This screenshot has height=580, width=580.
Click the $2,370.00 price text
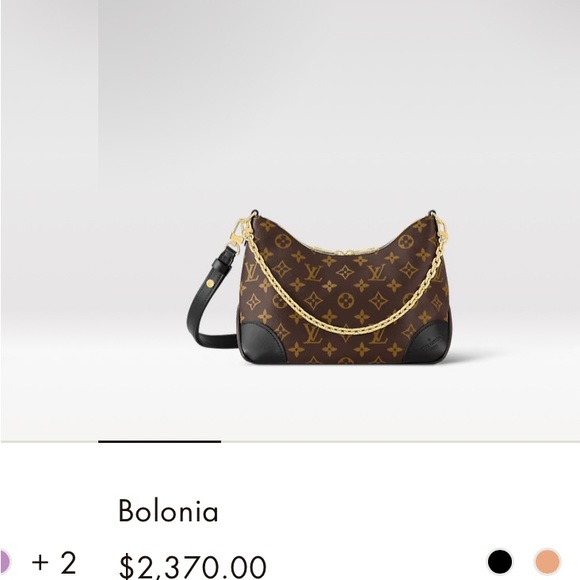[x=192, y=567]
